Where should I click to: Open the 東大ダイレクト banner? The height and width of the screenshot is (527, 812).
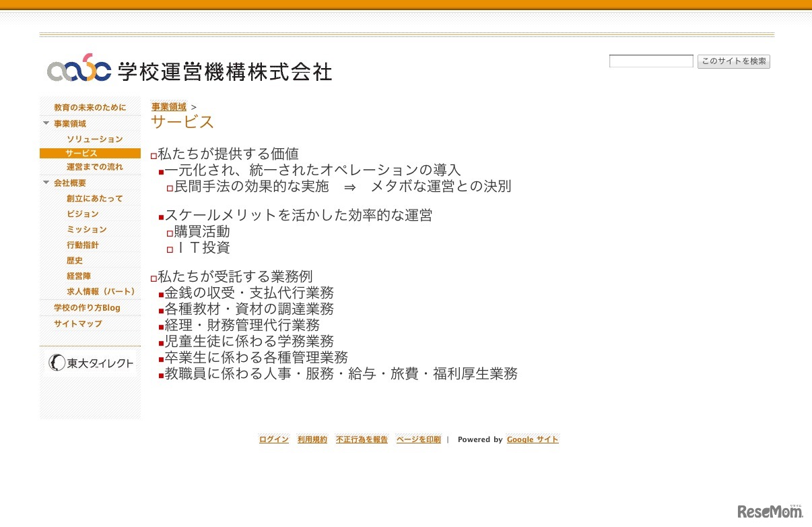(90, 363)
